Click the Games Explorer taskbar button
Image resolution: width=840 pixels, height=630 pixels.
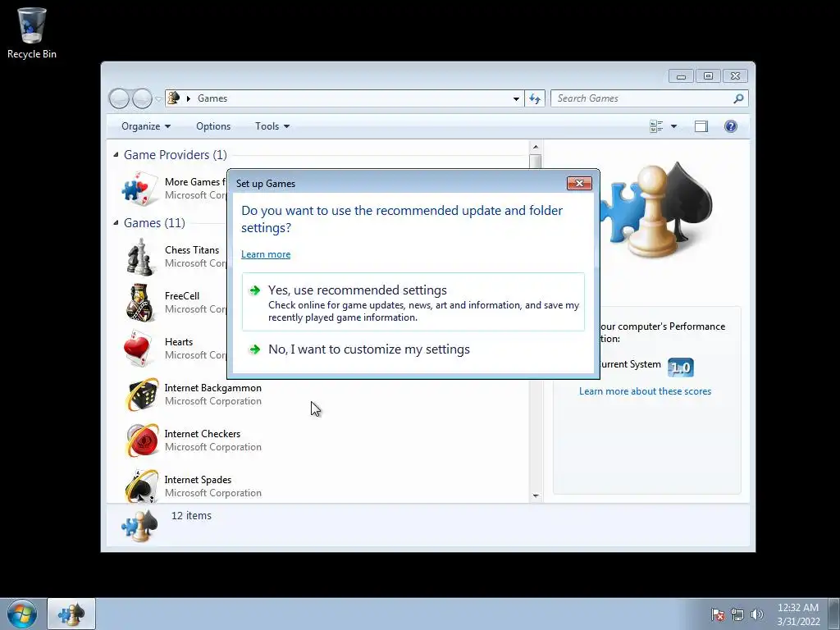(71, 614)
